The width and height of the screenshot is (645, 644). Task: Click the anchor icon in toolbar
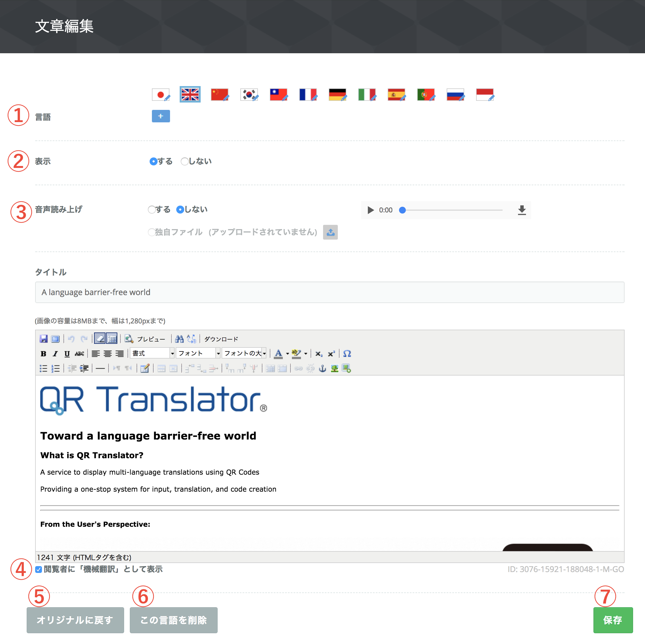pos(322,368)
